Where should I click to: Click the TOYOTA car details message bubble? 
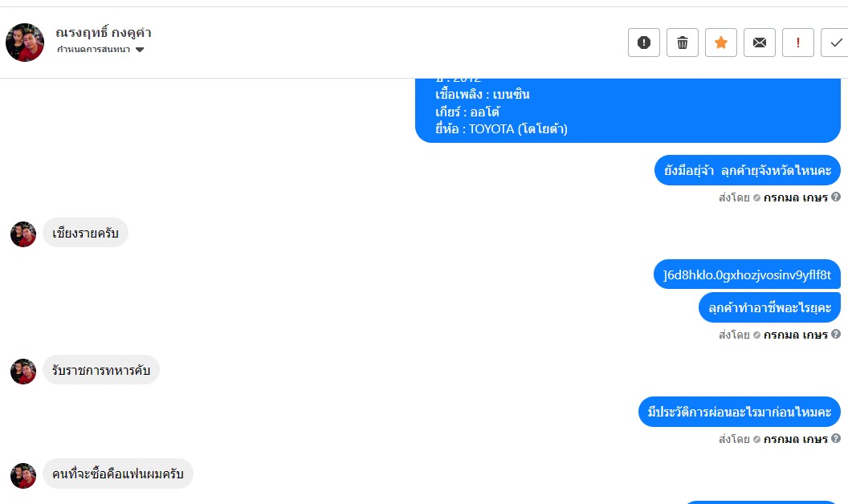point(627,111)
